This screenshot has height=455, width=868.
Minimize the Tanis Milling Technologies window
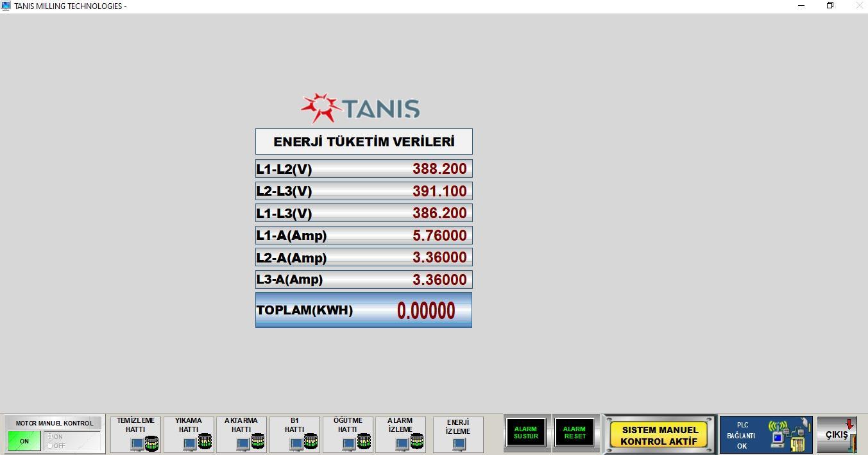[x=801, y=6]
